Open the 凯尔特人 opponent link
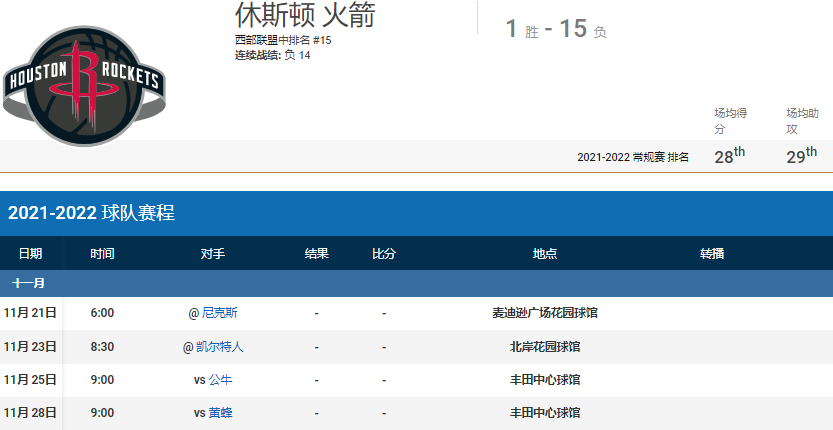 pyautogui.click(x=220, y=347)
